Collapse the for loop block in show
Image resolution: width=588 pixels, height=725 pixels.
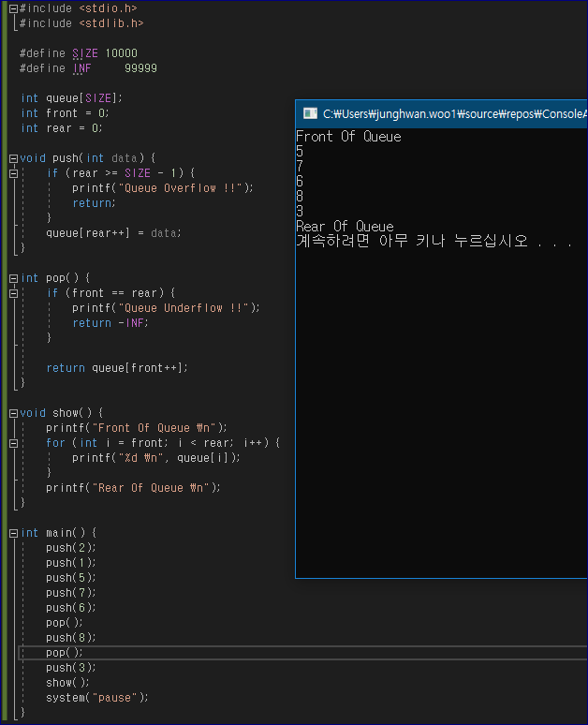click(x=13, y=443)
